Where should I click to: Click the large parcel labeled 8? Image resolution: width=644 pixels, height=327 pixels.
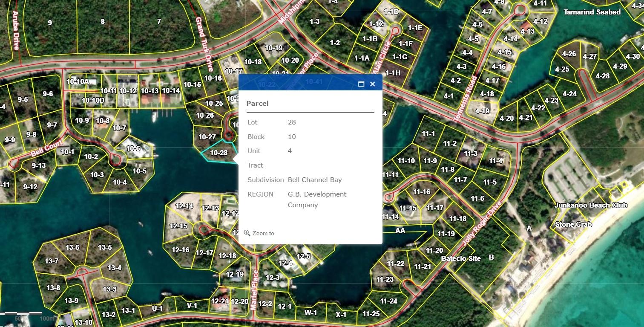102,22
